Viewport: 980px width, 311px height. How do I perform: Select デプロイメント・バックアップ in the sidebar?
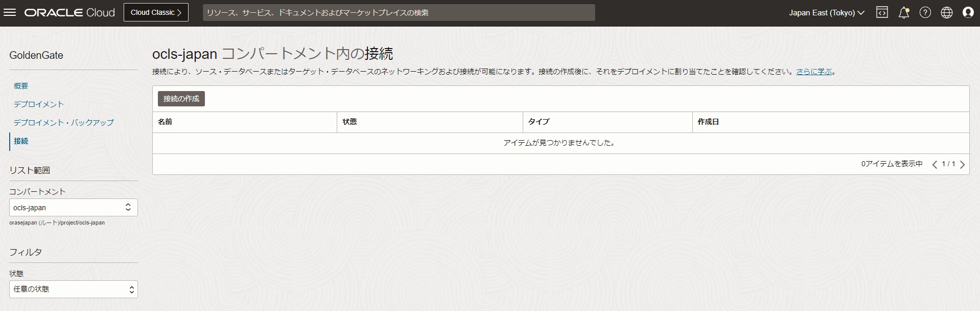click(64, 123)
